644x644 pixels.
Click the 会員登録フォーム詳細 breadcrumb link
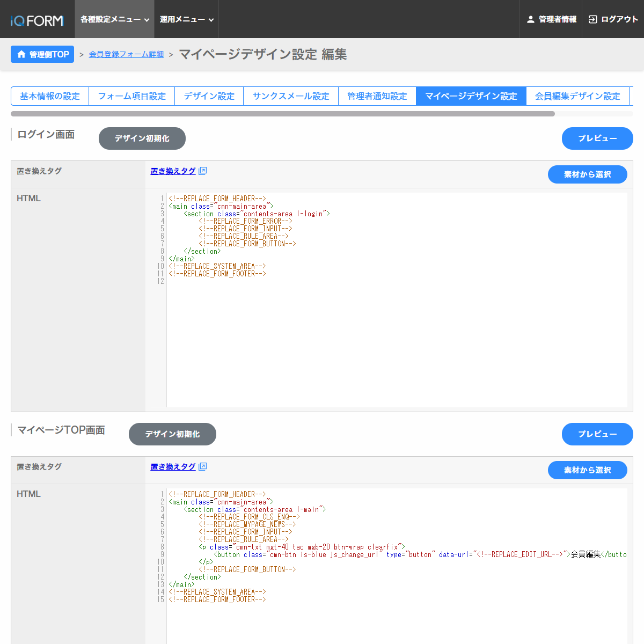(x=126, y=54)
